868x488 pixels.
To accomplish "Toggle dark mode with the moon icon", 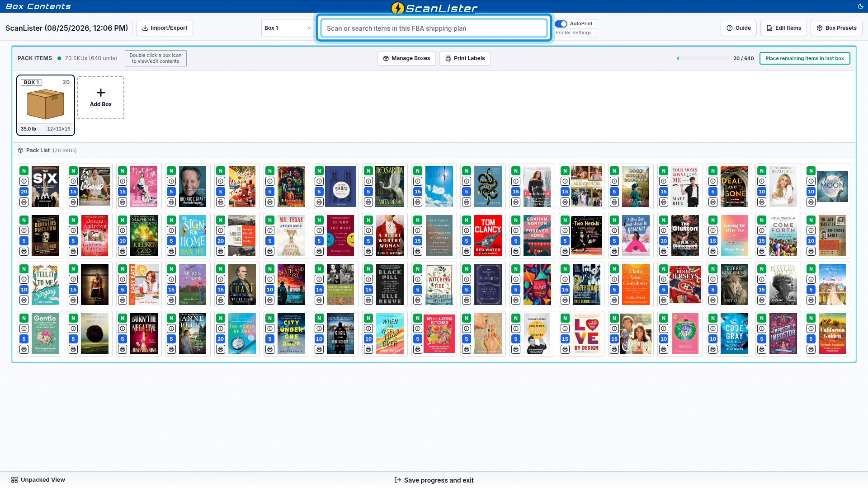I will point(860,6).
